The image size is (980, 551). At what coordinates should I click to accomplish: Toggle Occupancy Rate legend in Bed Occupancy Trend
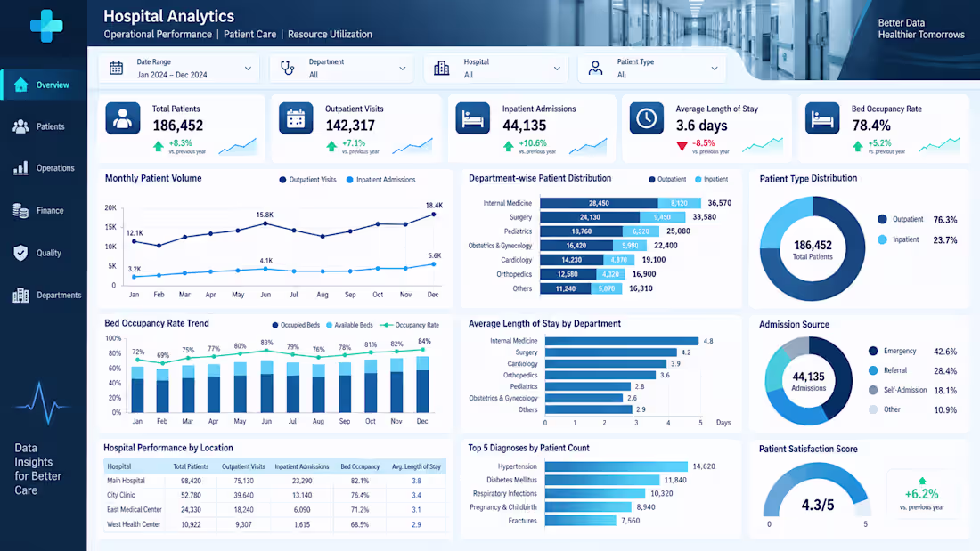tap(410, 325)
